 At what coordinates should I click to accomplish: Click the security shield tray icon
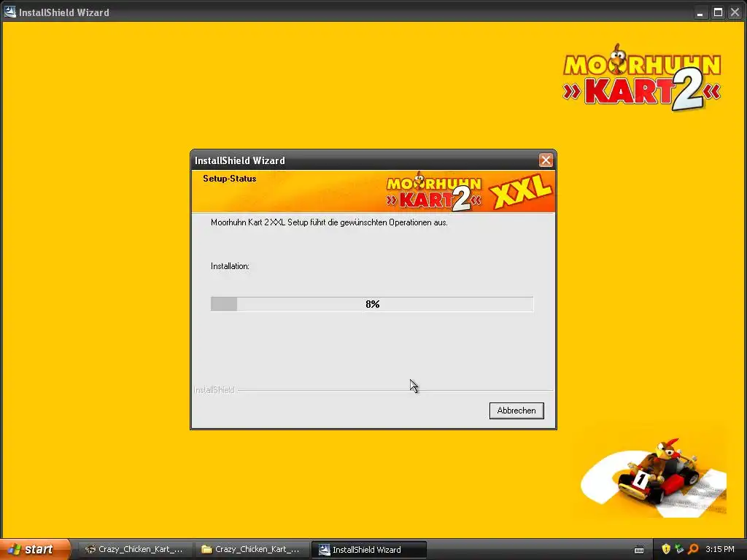[x=665, y=549]
